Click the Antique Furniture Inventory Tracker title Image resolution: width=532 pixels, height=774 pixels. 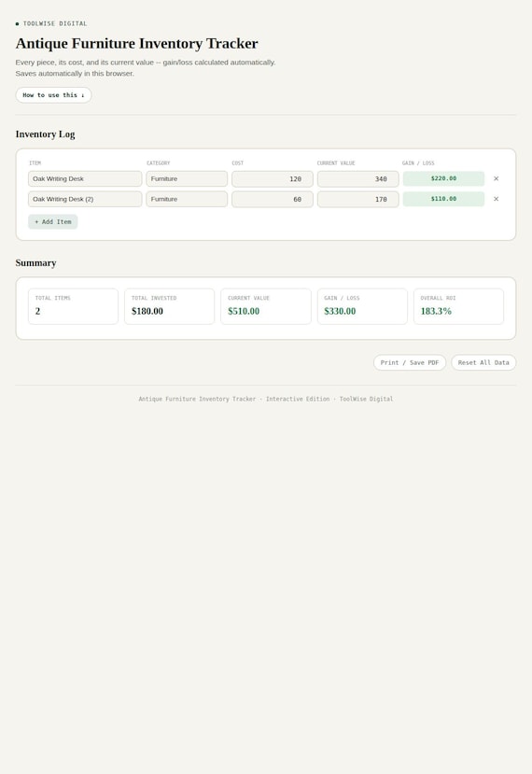[x=136, y=44]
